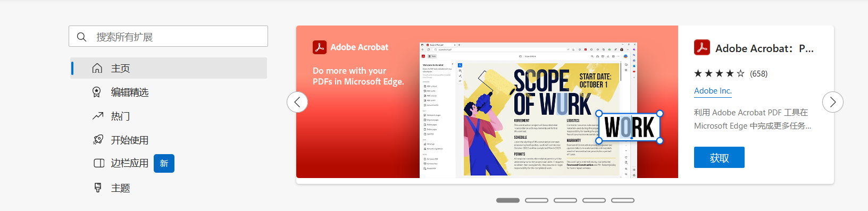
Task: Jump to the third carousel indicator
Action: pos(565,200)
